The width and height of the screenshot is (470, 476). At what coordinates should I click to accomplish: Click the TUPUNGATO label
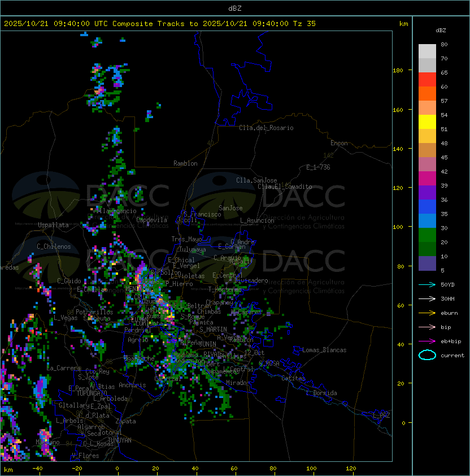[92, 393]
